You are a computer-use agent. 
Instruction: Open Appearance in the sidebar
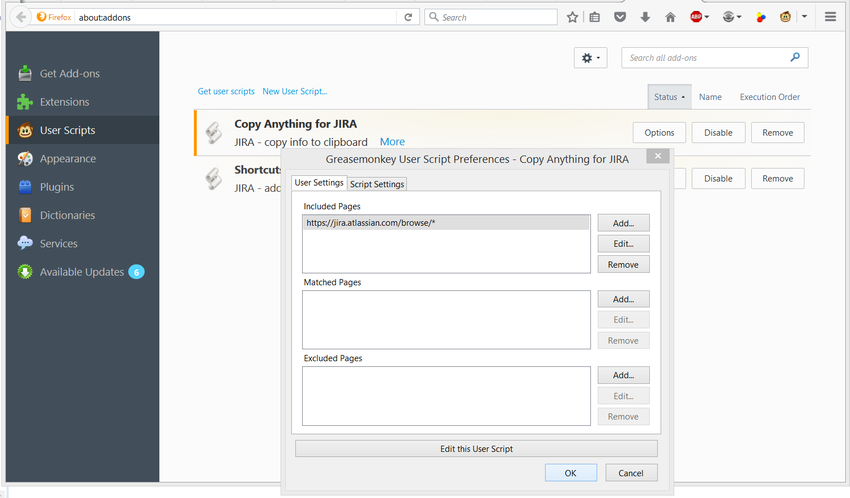pos(83,159)
